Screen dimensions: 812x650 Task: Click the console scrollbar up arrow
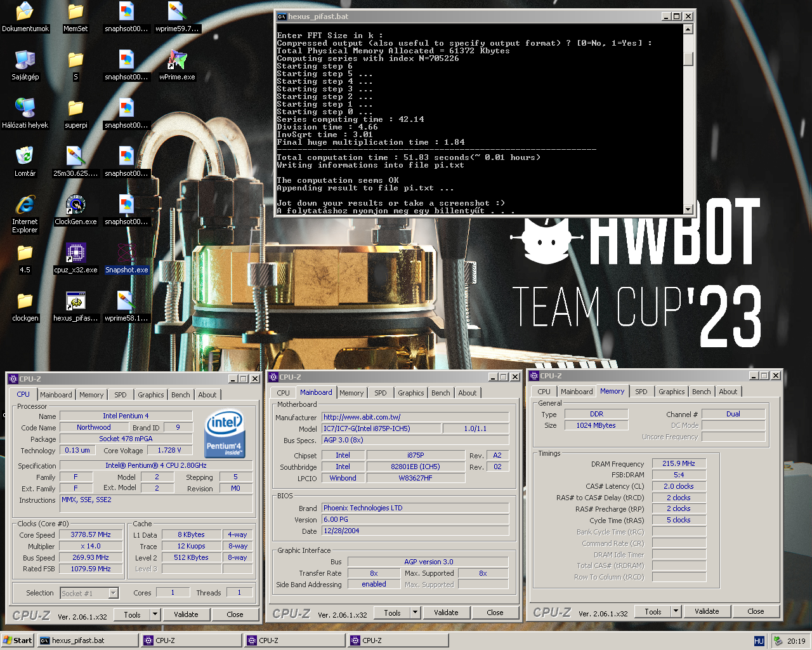point(688,29)
